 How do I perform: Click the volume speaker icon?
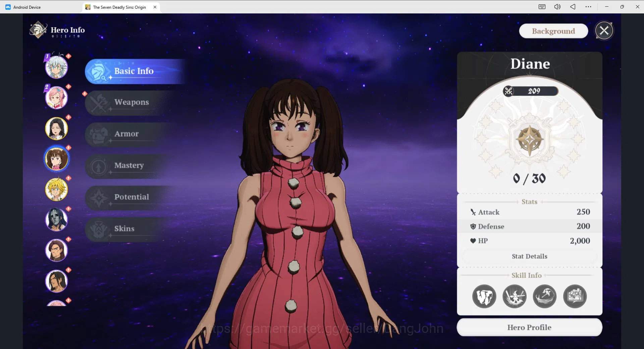click(x=557, y=7)
